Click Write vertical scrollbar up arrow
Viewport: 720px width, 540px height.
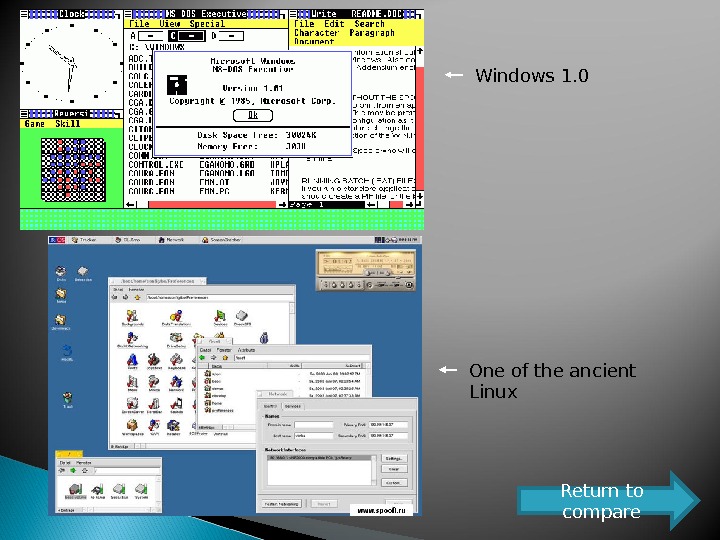pos(420,51)
